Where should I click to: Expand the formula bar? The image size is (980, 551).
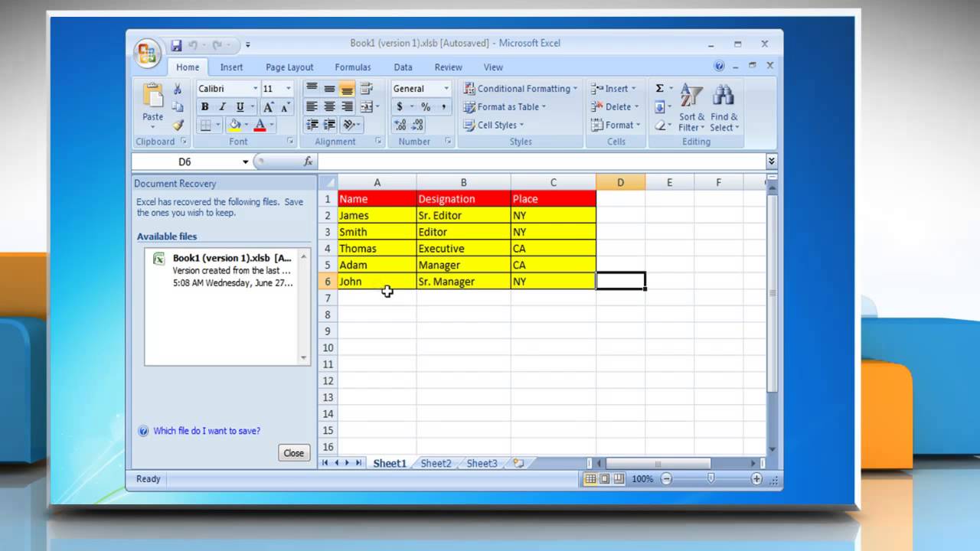coord(771,161)
